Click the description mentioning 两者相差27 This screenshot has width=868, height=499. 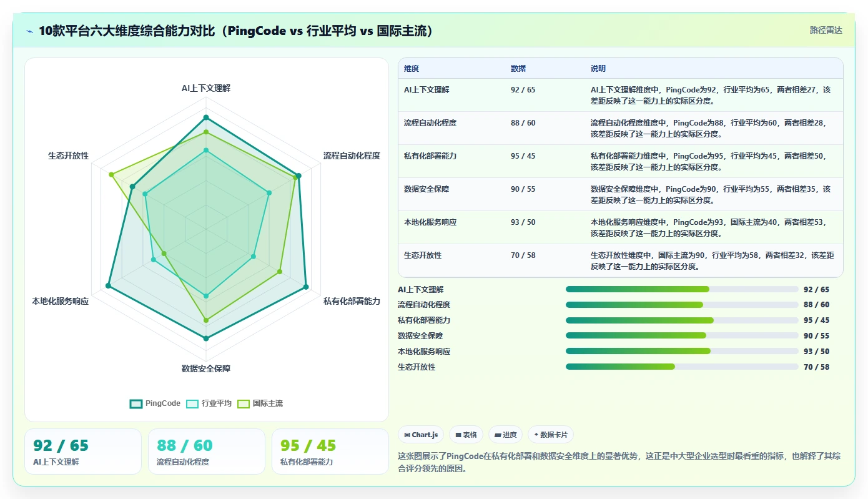click(711, 95)
